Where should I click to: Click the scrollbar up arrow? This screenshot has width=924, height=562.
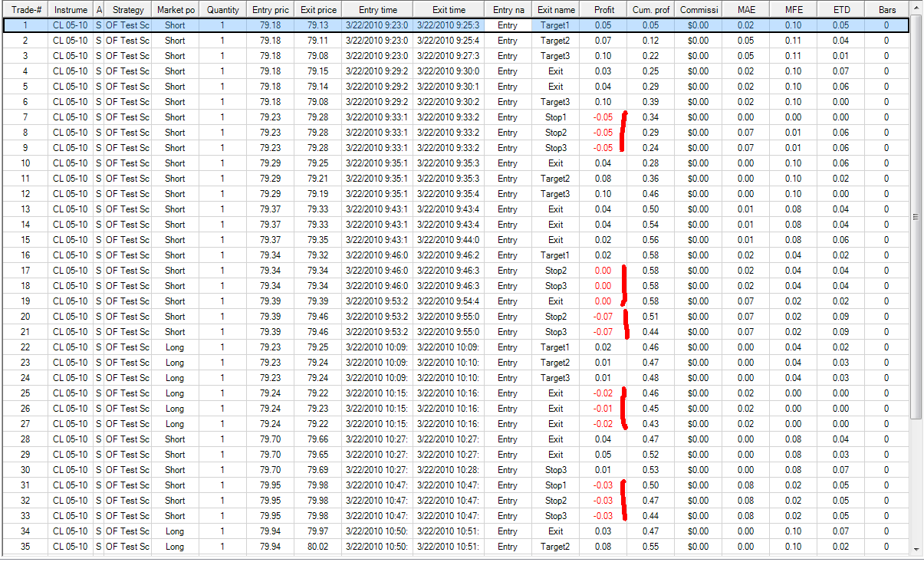click(x=916, y=8)
